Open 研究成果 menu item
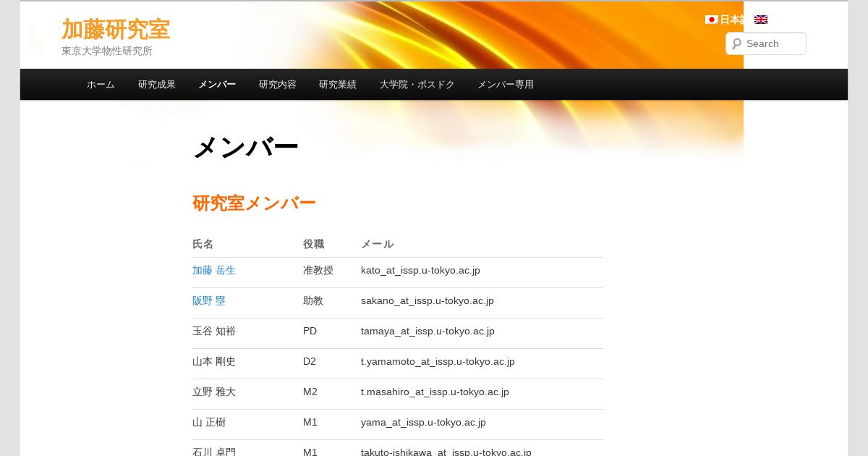 click(157, 85)
